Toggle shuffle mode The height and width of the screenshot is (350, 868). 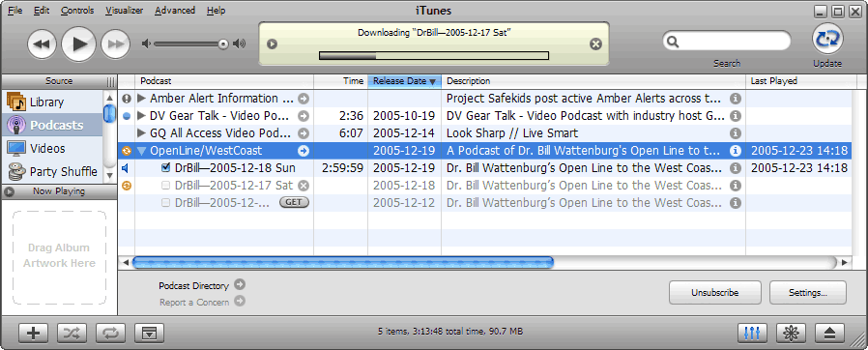click(72, 333)
